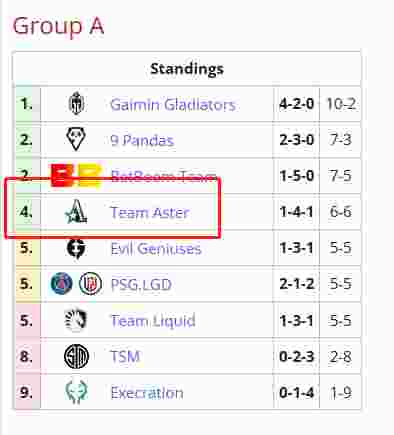The width and height of the screenshot is (394, 435).
Task: Click the Gaimin Gladiators team logo
Action: pyautogui.click(x=76, y=103)
